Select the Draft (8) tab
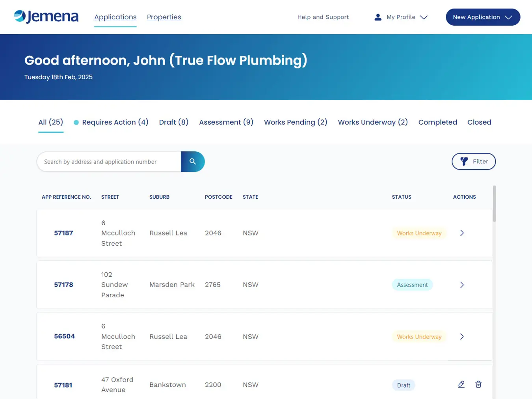The image size is (532, 399). (x=173, y=122)
